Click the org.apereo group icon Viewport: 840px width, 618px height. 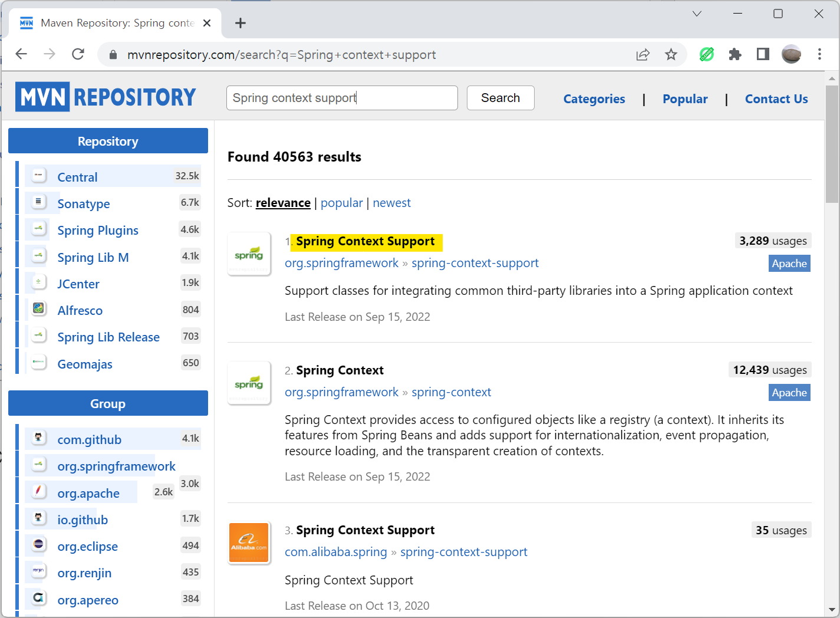(39, 598)
